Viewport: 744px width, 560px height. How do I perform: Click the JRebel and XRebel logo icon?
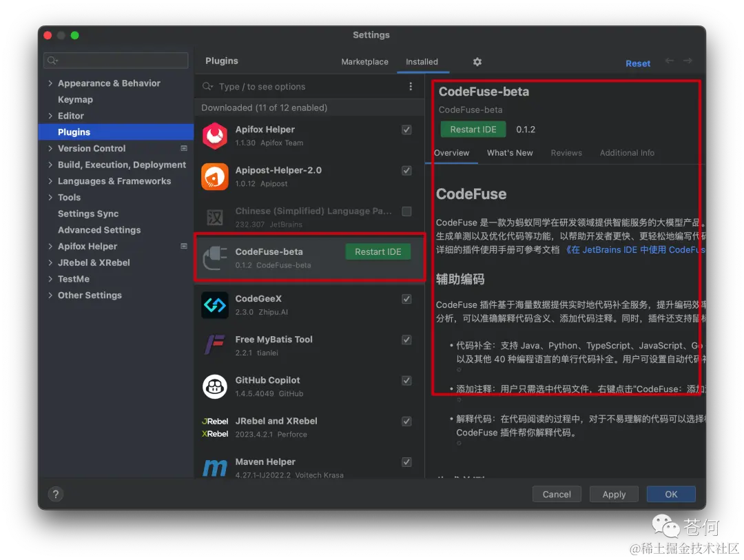215,427
